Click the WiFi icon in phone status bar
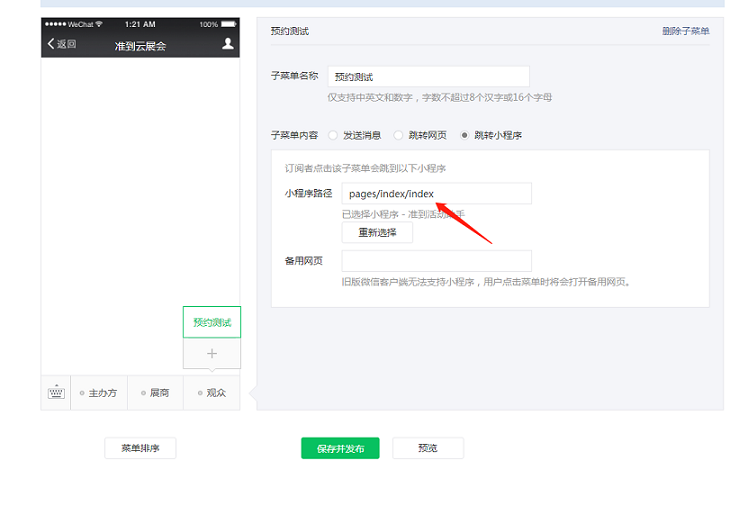Image resolution: width=730 pixels, height=515 pixels. click(x=99, y=24)
